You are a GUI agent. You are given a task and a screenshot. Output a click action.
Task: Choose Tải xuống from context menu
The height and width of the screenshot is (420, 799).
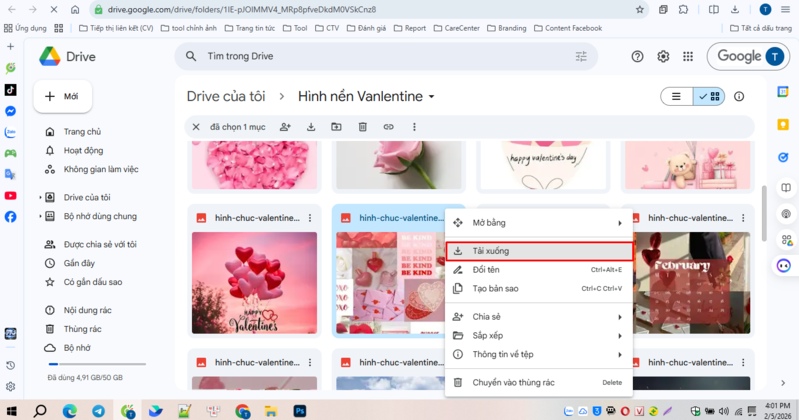point(539,251)
